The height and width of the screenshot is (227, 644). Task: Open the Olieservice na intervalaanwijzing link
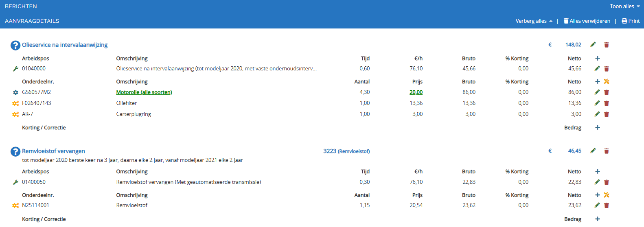click(x=65, y=45)
